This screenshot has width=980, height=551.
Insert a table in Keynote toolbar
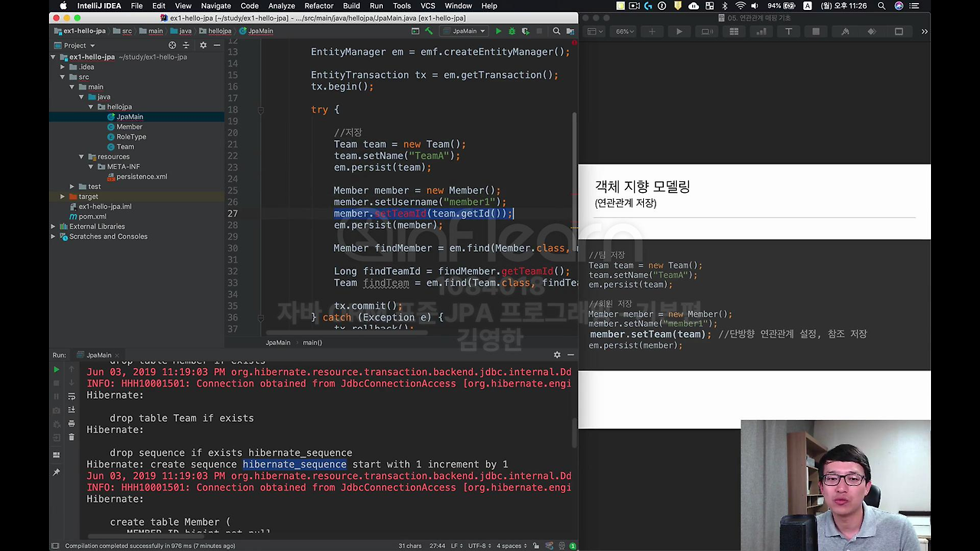(x=734, y=31)
